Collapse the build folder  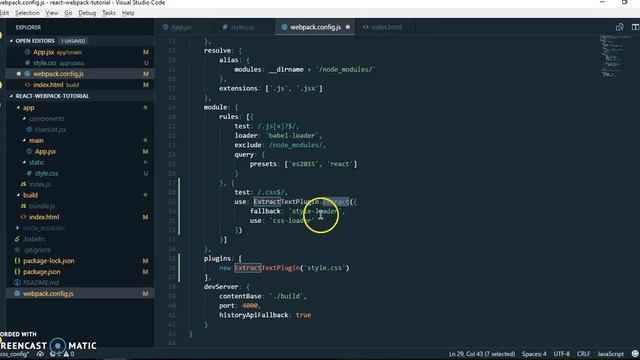[x=18, y=195]
